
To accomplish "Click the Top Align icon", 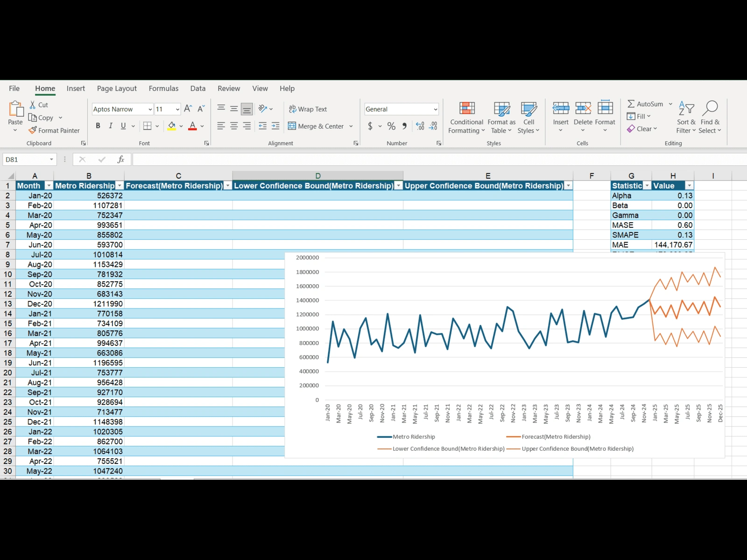I will click(221, 109).
